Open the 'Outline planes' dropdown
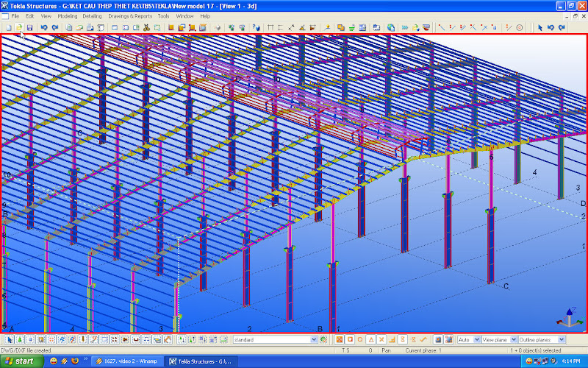This screenshot has height=368, width=588. [562, 339]
